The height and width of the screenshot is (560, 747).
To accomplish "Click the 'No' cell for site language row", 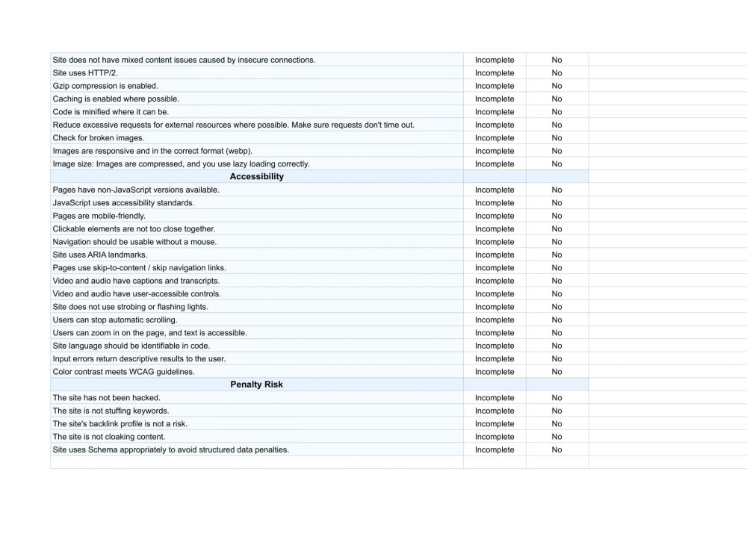I will (557, 346).
